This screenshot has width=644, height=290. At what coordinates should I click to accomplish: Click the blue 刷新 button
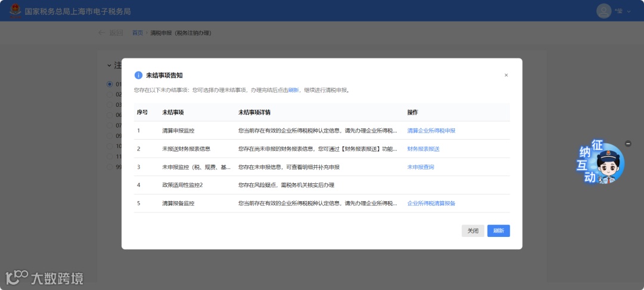(499, 231)
